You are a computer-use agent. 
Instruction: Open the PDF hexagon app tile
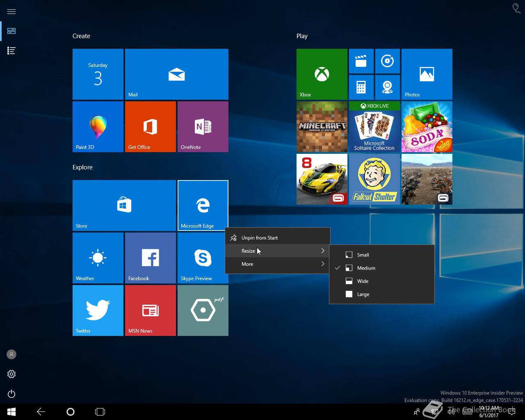click(203, 310)
